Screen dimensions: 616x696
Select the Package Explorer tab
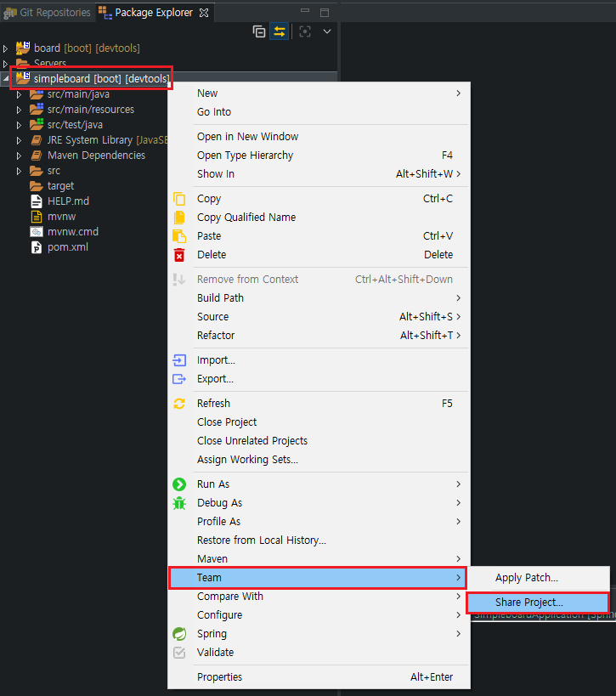pyautogui.click(x=154, y=13)
